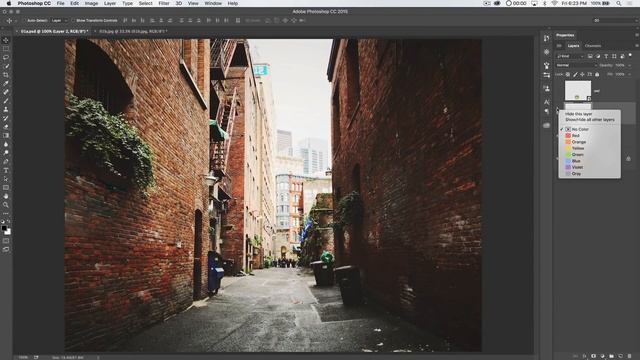Select the Eyedropper tool

click(x=6, y=83)
